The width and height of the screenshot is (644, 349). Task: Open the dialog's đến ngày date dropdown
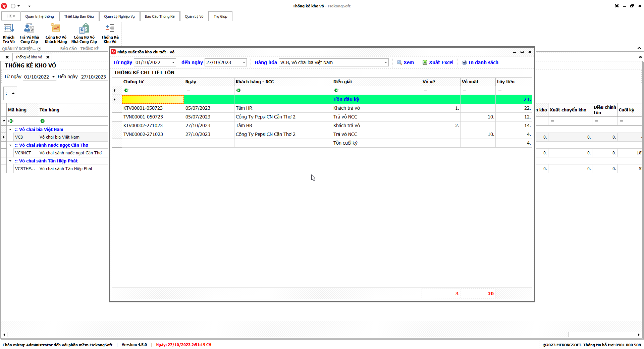pyautogui.click(x=244, y=62)
